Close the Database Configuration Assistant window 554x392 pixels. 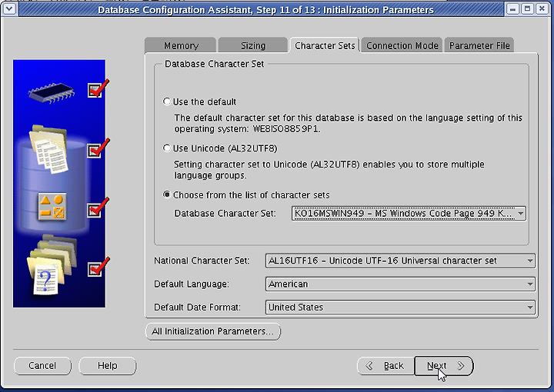[542, 8]
